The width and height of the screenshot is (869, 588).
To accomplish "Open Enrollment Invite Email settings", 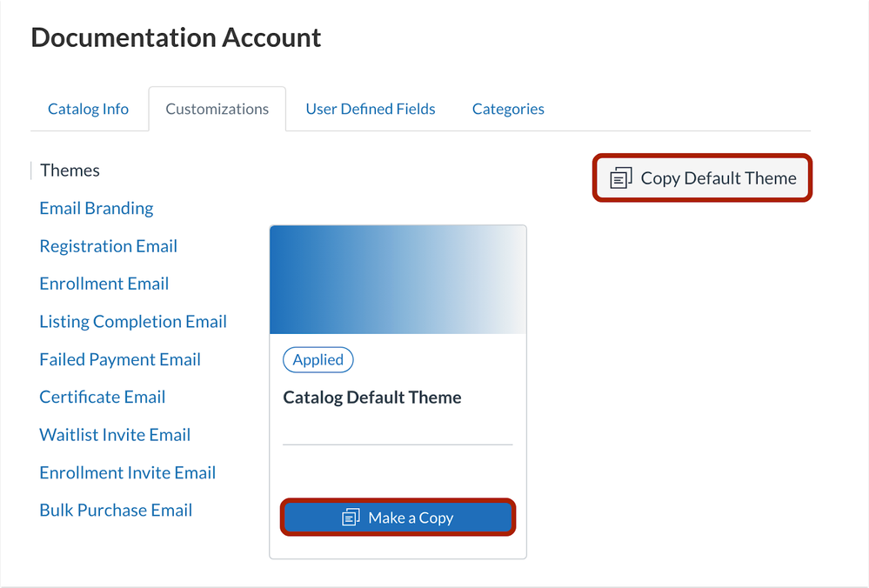I will coord(128,472).
